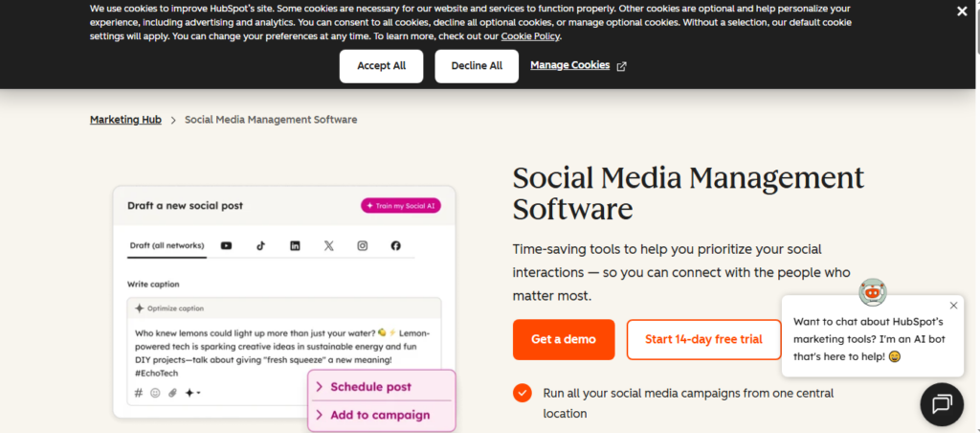This screenshot has height=433, width=980.
Task: Open the chat launcher bubble icon
Action: pos(942,404)
